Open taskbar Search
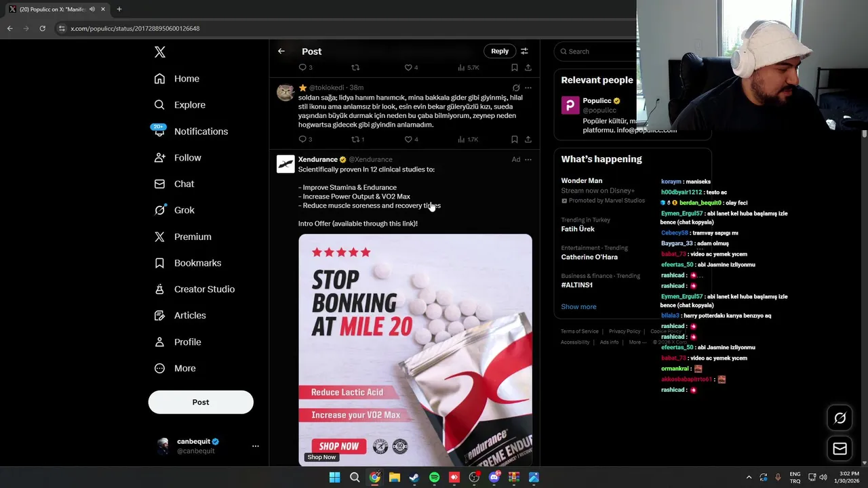 pyautogui.click(x=355, y=477)
